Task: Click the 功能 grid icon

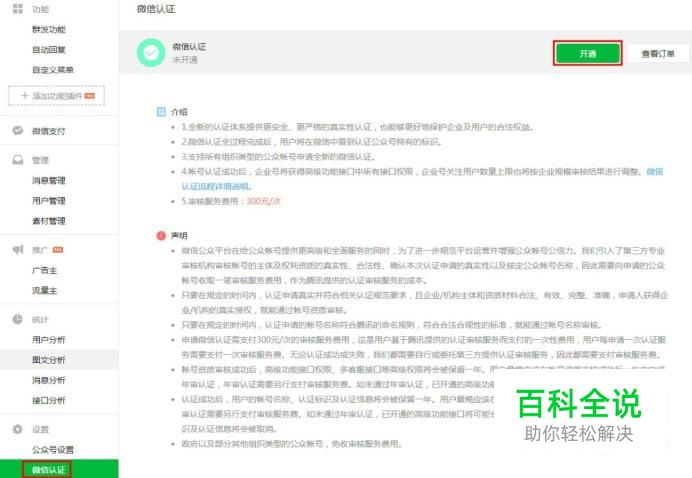Action: tap(18, 9)
